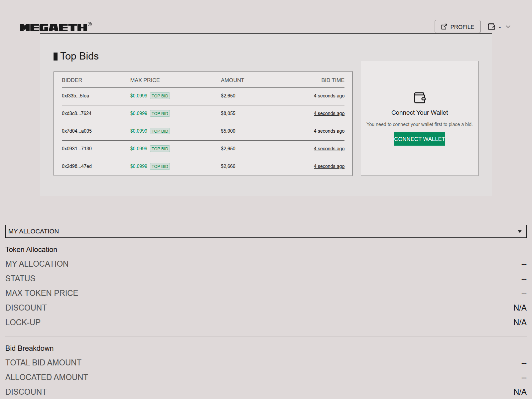
Task: Click the $0.0999 max price on the first row
Action: coord(139,95)
